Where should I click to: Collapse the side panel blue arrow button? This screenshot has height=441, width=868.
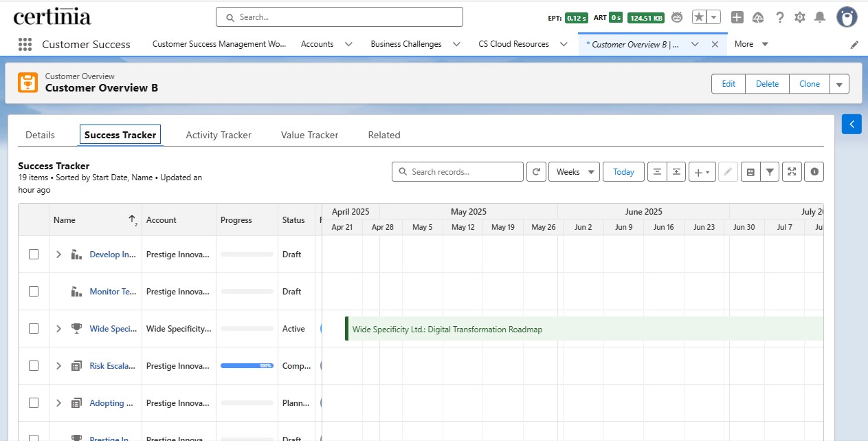coord(852,125)
